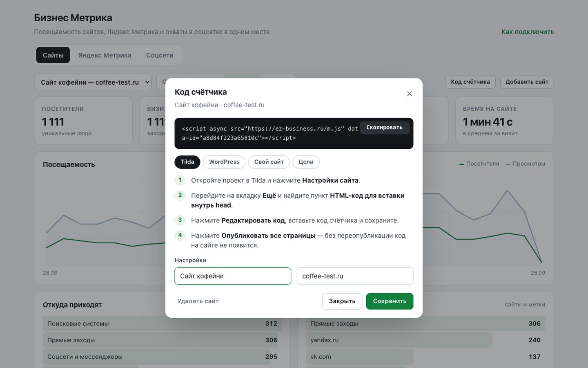Select the vk.com referrer row

coord(425,357)
